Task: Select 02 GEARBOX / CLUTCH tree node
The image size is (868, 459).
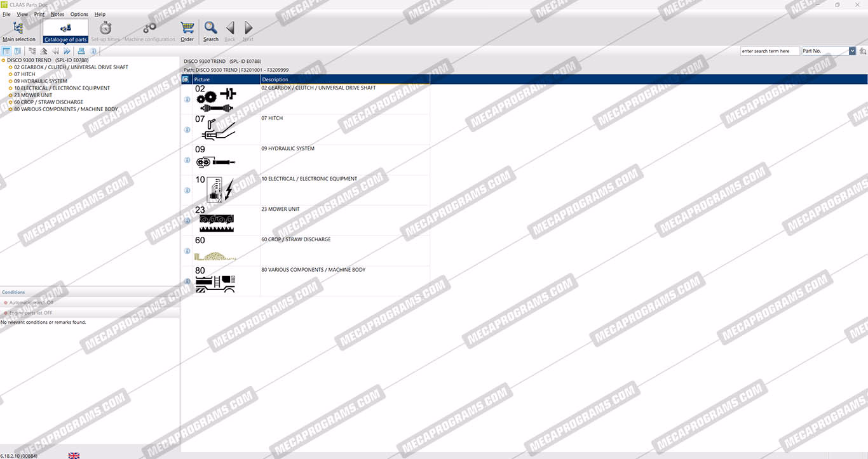Action: coord(71,67)
